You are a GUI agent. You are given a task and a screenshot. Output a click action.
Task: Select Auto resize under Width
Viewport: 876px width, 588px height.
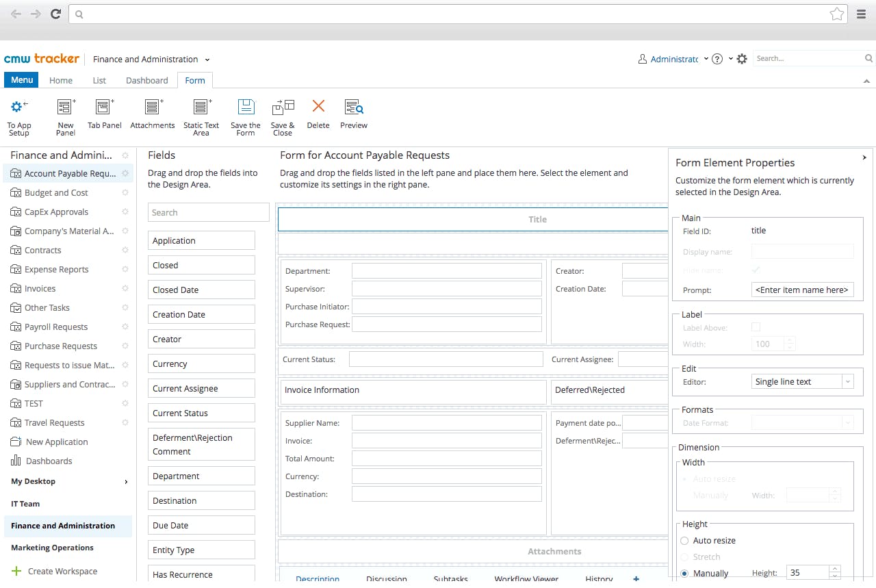pos(684,479)
